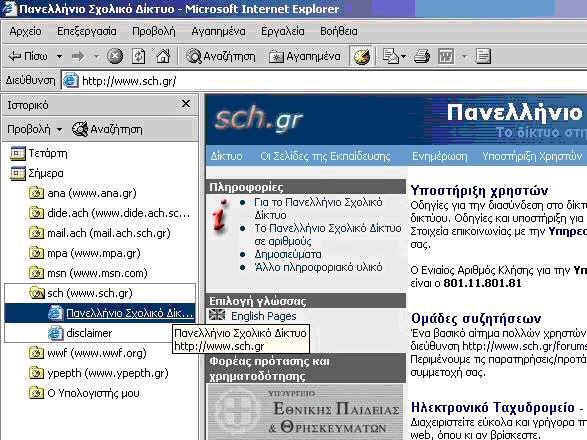Click the Mail toolbar icon
This screenshot has width=587, height=440.
(x=390, y=57)
